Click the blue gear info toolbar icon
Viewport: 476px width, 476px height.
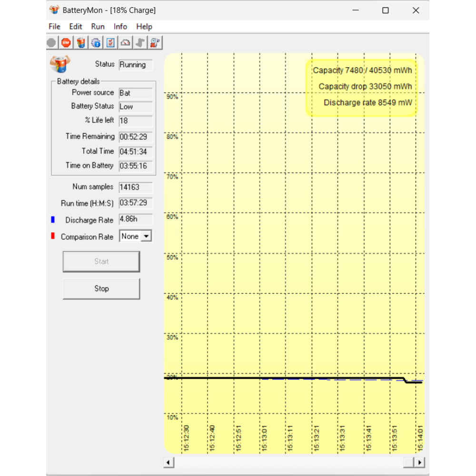tap(96, 43)
